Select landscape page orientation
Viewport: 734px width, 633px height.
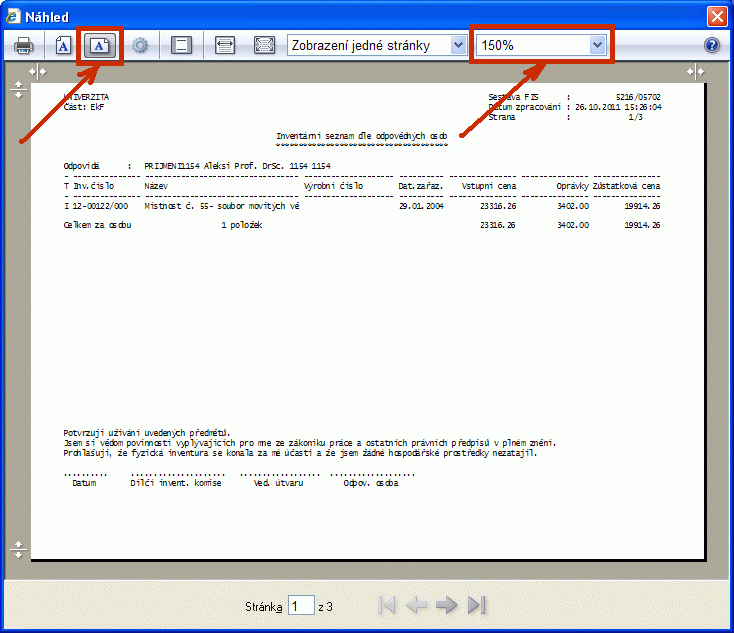pyautogui.click(x=100, y=45)
